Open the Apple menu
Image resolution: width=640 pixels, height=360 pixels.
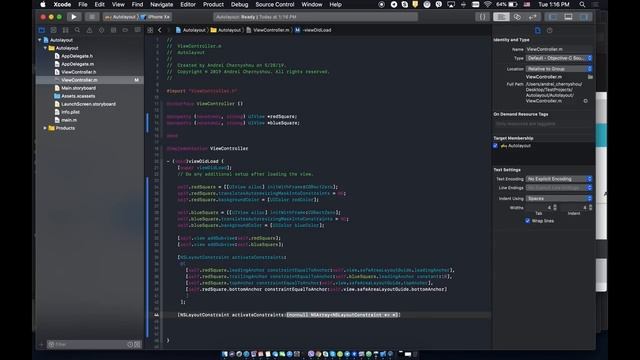43,4
